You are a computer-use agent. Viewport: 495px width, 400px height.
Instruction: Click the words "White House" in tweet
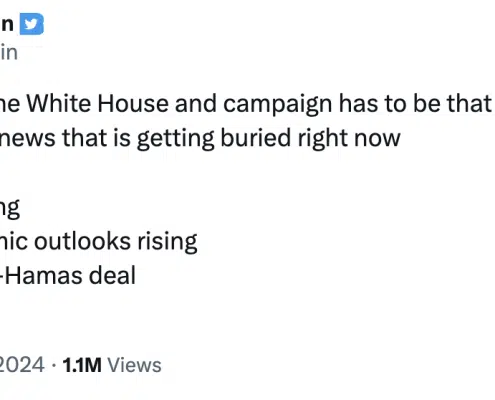97,103
